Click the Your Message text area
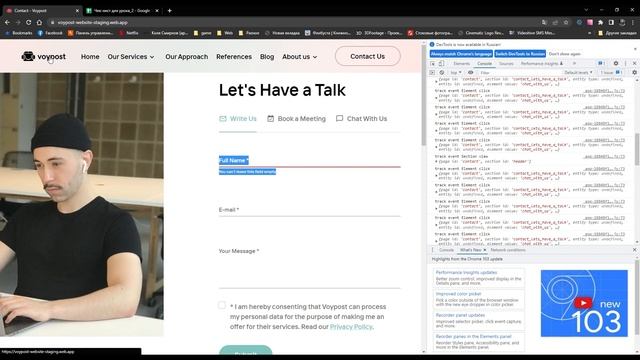The width and height of the screenshot is (640, 360). pos(309,267)
